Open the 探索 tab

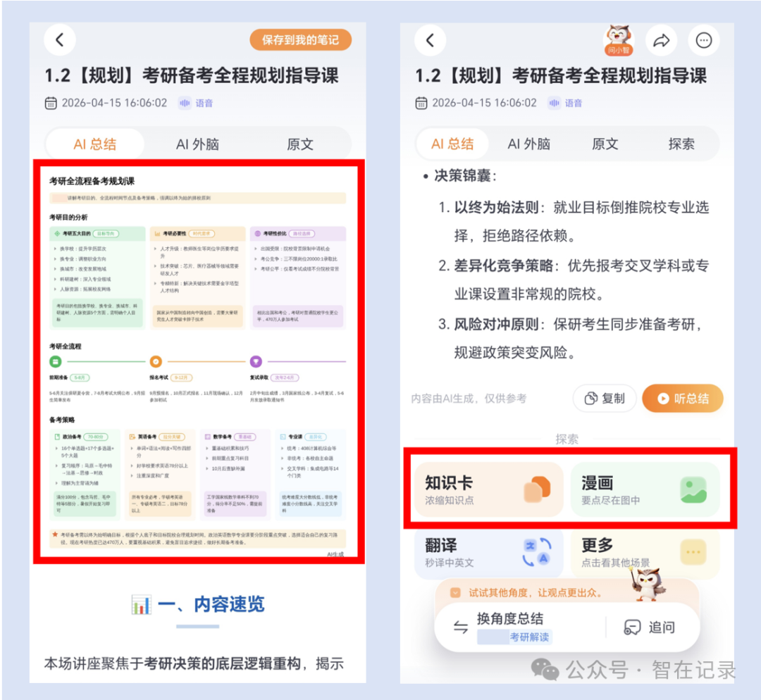(x=681, y=144)
